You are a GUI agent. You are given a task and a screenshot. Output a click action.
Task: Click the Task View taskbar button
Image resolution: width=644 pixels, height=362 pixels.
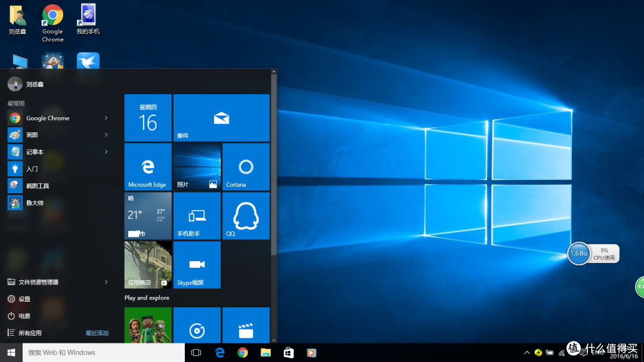[196, 352]
